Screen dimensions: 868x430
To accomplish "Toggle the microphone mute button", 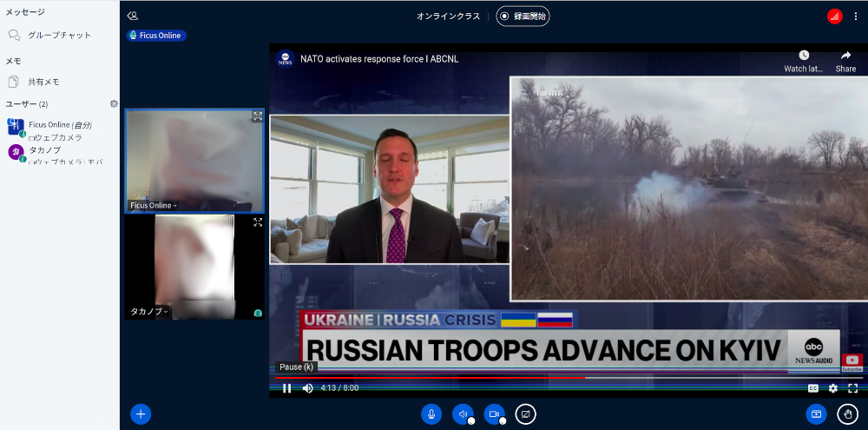I will coord(431,414).
